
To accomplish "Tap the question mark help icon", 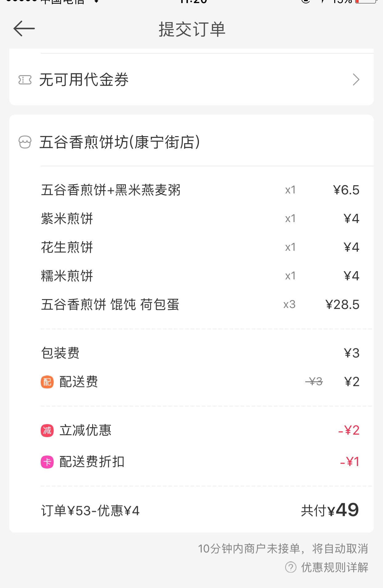I will pyautogui.click(x=290, y=567).
